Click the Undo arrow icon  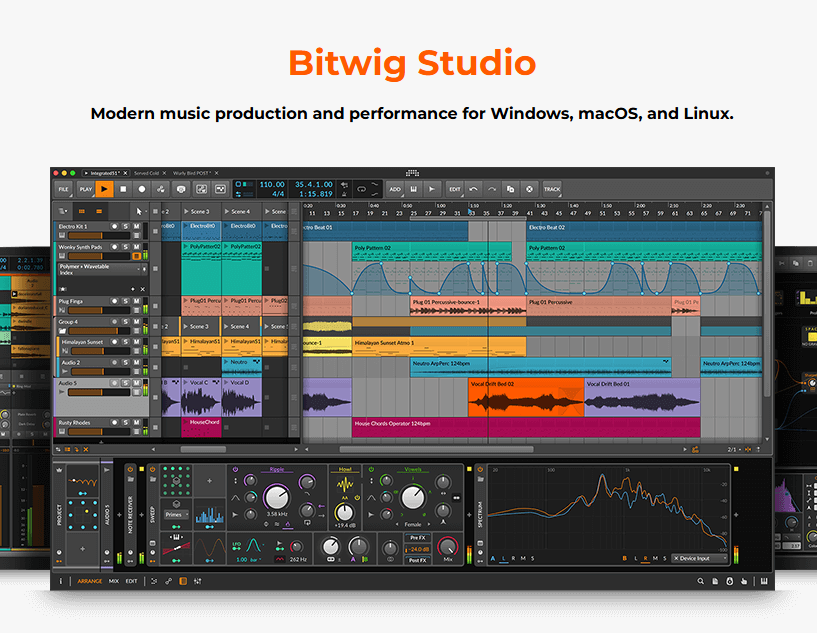pyautogui.click(x=473, y=189)
